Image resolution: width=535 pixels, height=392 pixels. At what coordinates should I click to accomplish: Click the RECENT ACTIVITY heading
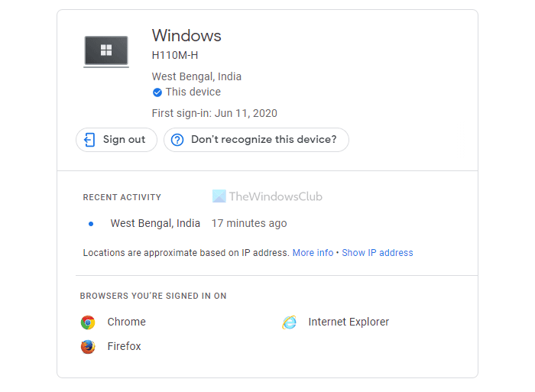(x=122, y=197)
